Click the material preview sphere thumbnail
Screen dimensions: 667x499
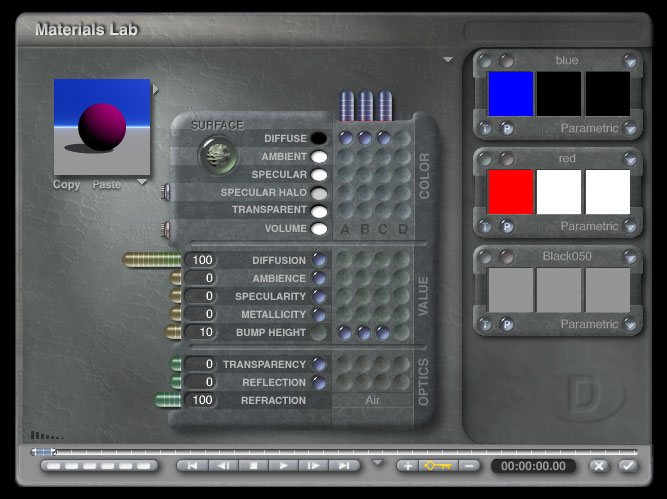tap(102, 127)
